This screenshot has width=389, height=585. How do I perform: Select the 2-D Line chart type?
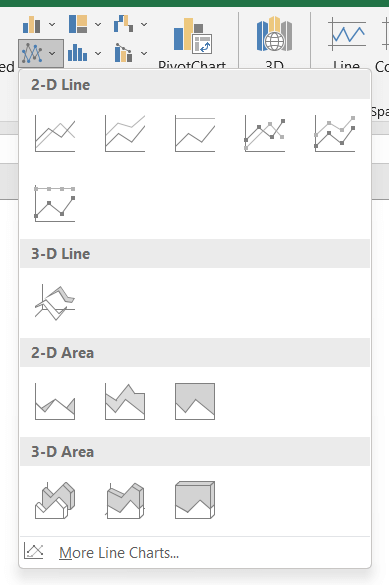pos(55,133)
